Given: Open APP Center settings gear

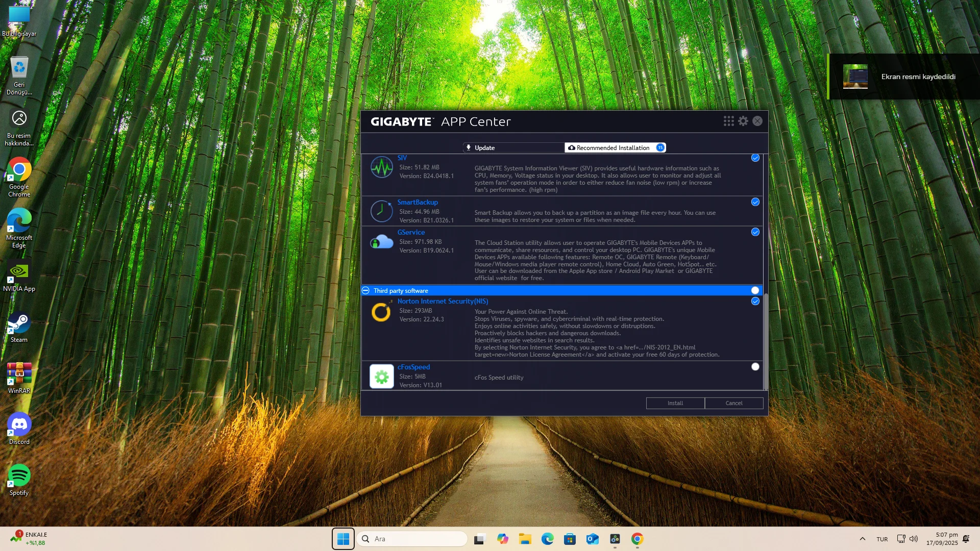Looking at the screenshot, I should coord(743,121).
